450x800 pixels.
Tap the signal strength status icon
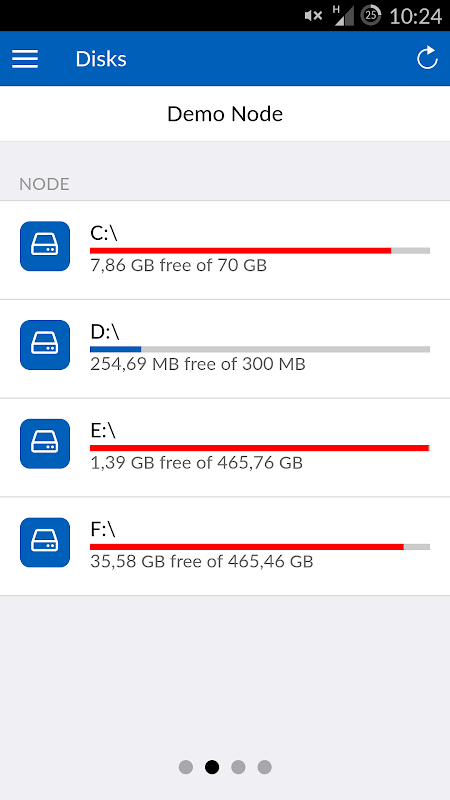pyautogui.click(x=343, y=15)
